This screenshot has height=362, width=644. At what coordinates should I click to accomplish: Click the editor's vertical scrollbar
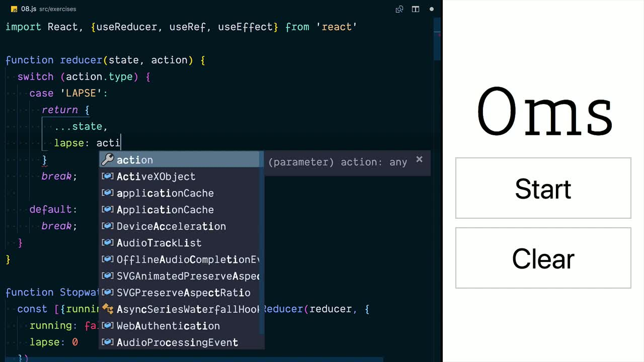coord(437,40)
